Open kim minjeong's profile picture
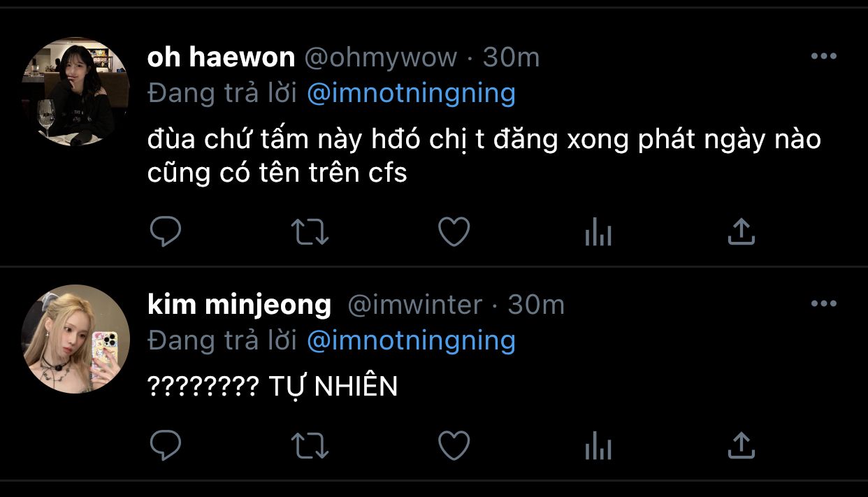 click(x=76, y=338)
